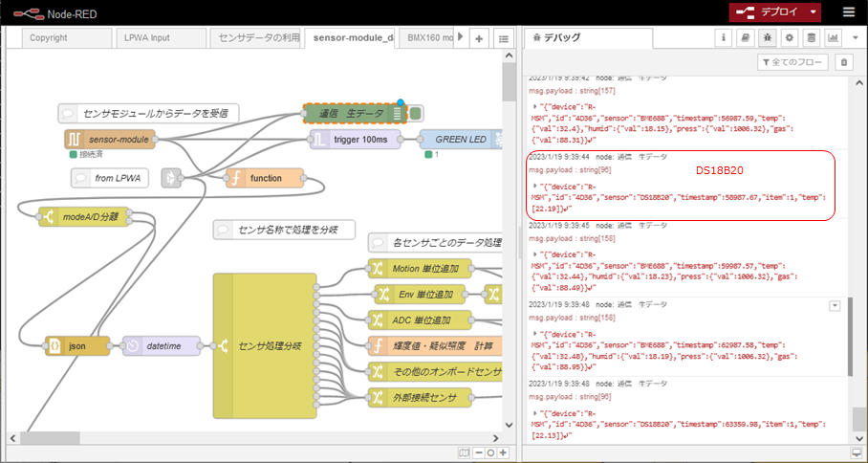Open configuration nodes gear icon

pyautogui.click(x=789, y=38)
